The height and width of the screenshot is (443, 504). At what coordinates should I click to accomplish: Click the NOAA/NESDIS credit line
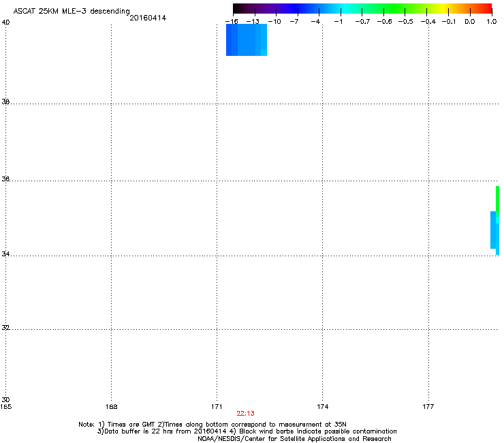(294, 439)
